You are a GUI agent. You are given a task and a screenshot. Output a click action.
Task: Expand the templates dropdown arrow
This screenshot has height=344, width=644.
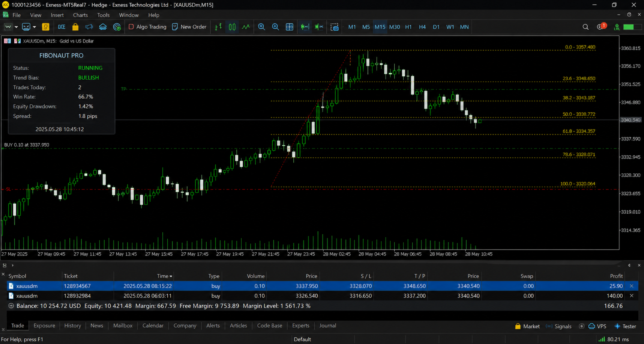pyautogui.click(x=35, y=27)
